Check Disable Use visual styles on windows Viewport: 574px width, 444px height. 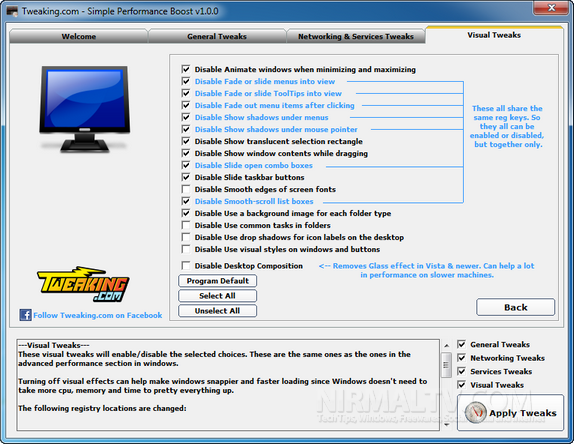click(x=186, y=249)
